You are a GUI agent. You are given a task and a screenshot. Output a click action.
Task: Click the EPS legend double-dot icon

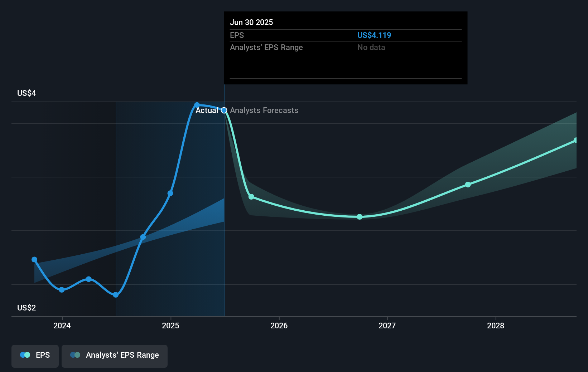[x=25, y=355]
